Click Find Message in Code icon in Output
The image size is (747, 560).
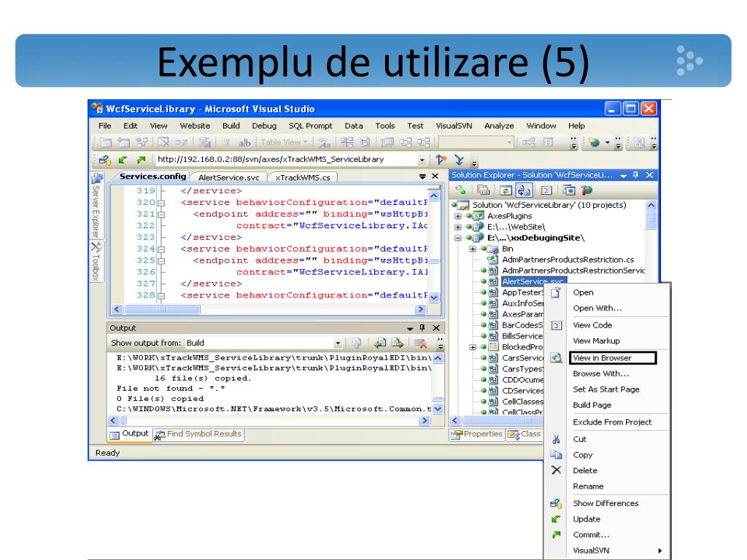357,343
